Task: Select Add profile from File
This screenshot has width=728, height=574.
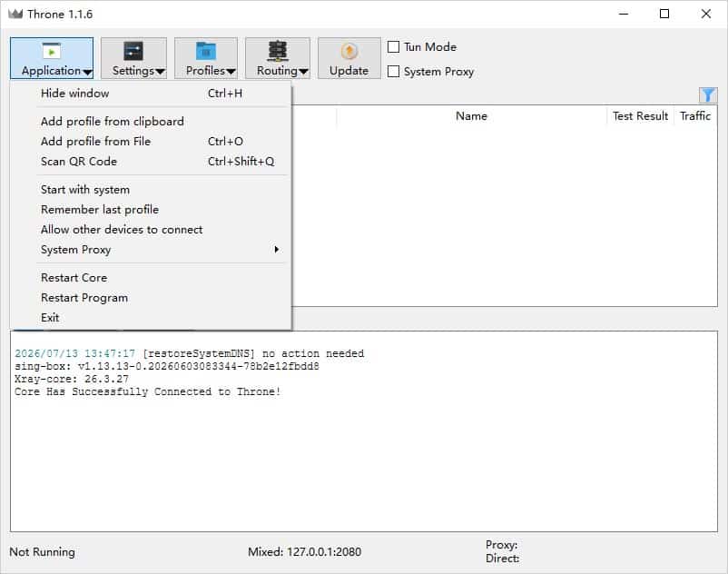Action: click(x=151, y=141)
